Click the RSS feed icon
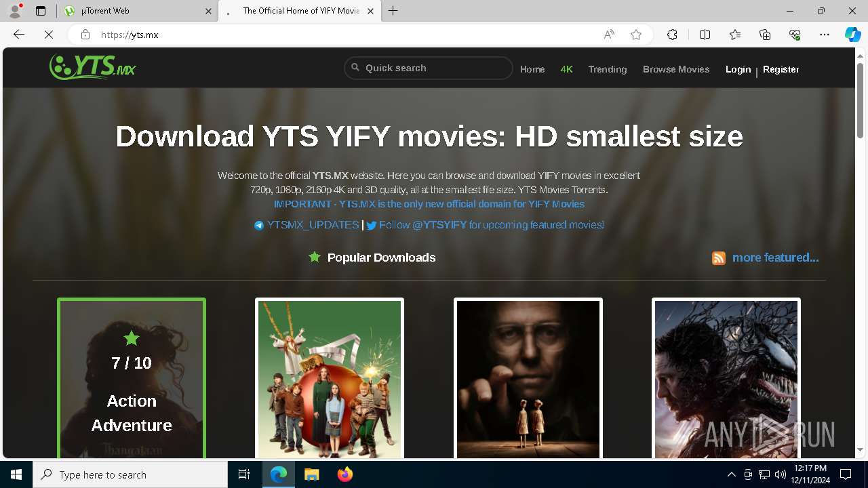The height and width of the screenshot is (488, 868). (719, 258)
